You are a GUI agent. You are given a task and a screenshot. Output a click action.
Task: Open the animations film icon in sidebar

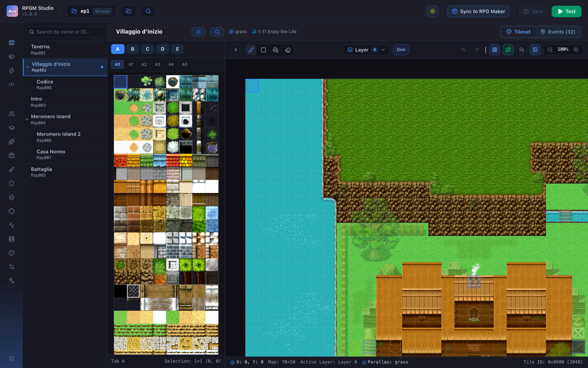coord(11,239)
